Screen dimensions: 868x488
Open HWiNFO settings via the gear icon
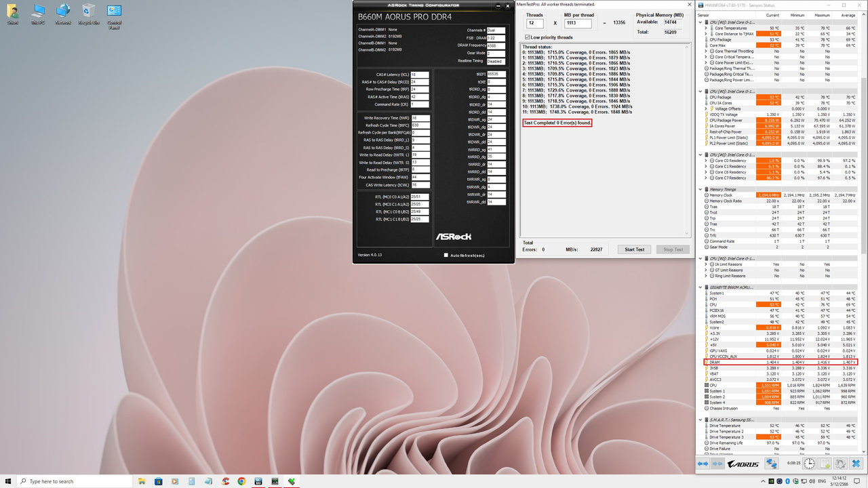click(x=841, y=463)
